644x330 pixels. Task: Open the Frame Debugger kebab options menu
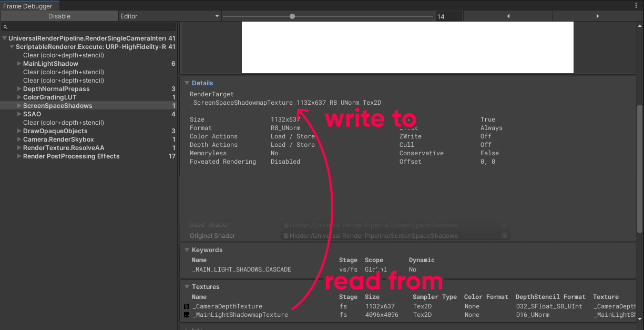[635, 6]
